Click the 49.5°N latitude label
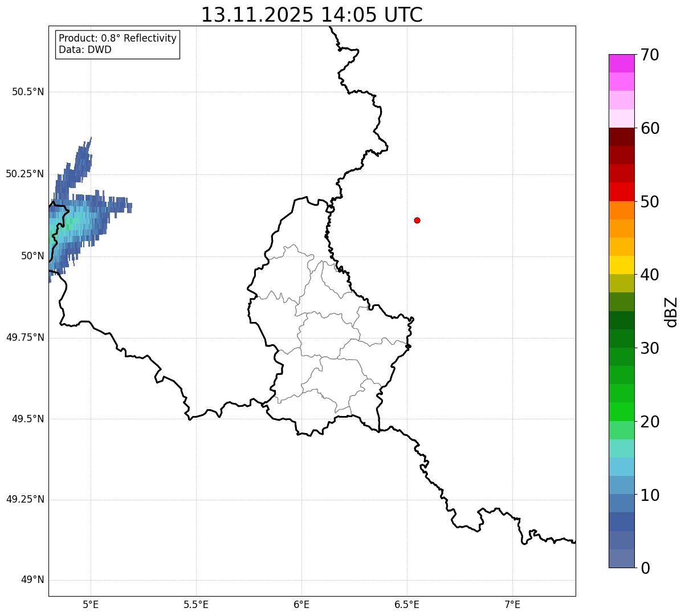This screenshot has width=685, height=616. pyautogui.click(x=28, y=419)
